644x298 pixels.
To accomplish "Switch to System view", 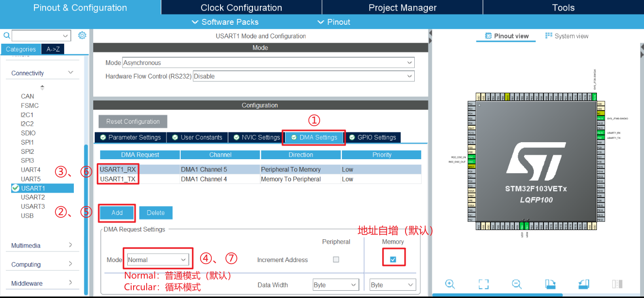I will (566, 35).
